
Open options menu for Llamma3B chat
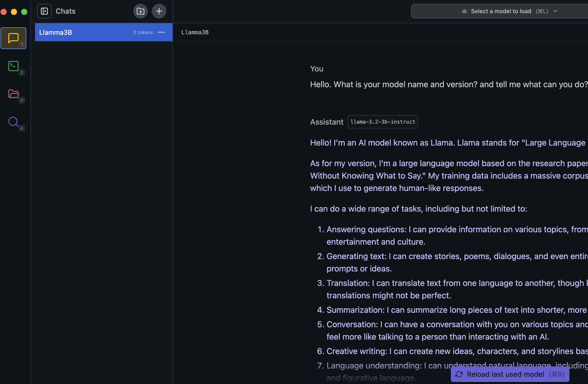click(x=161, y=32)
